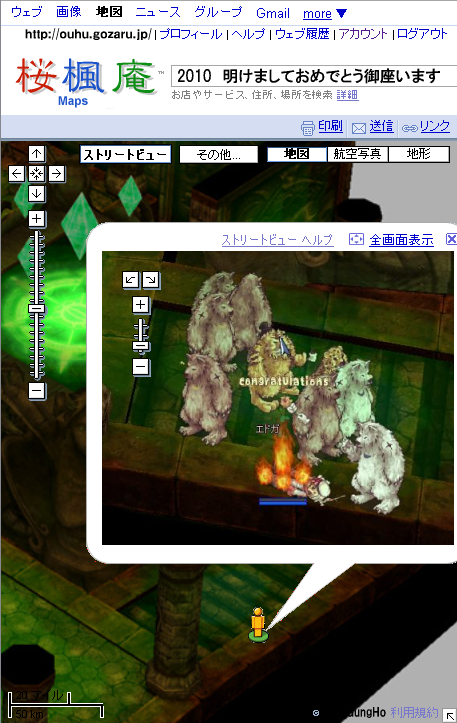
Task: Switch the map to 航空写真 view
Action: tap(357, 154)
